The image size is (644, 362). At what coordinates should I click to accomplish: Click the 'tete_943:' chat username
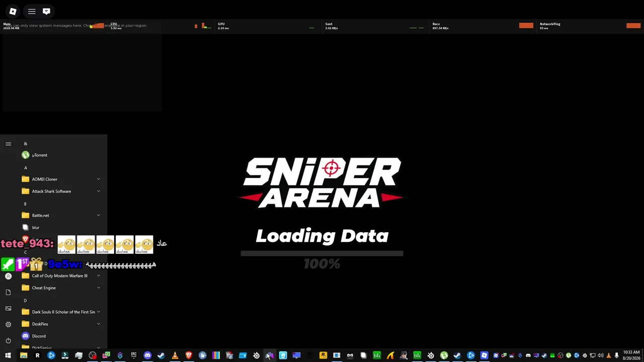tap(27, 244)
